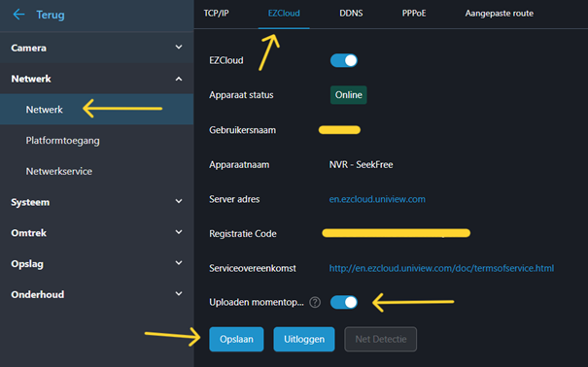Click the back arrow icon beside Terug
Image resolution: width=588 pixels, height=367 pixels.
[18, 15]
